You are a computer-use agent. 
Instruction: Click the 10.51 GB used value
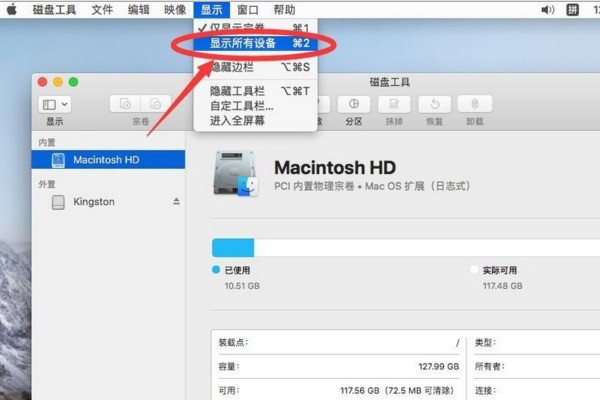pos(242,286)
